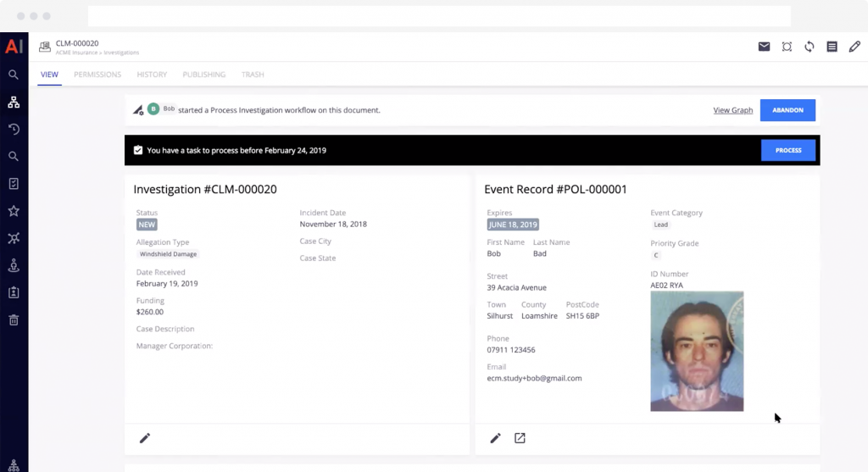Switch to the History tab
The height and width of the screenshot is (472, 868).
[x=152, y=75]
